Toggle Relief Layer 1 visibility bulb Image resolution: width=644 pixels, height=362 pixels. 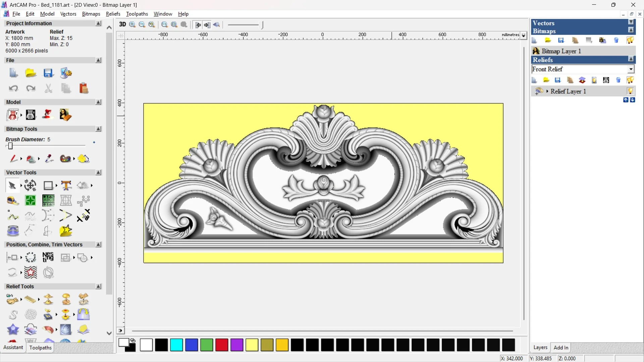pyautogui.click(x=630, y=91)
